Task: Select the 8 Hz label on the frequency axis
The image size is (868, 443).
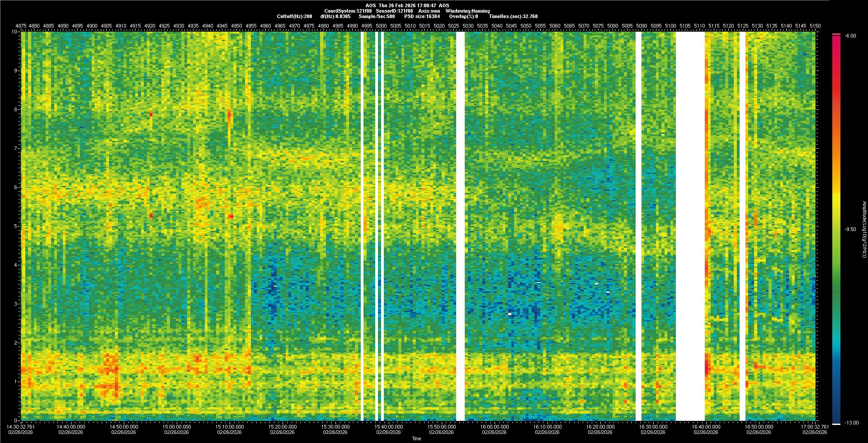Action: point(16,109)
